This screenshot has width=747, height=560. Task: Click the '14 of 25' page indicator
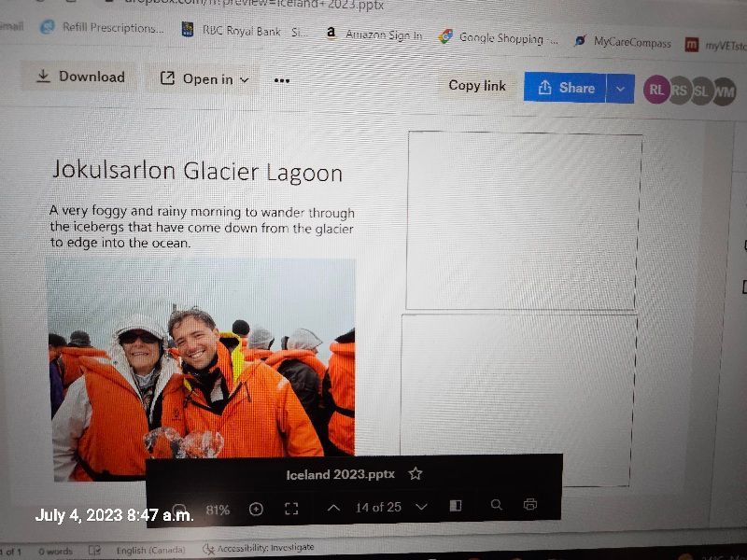378,507
